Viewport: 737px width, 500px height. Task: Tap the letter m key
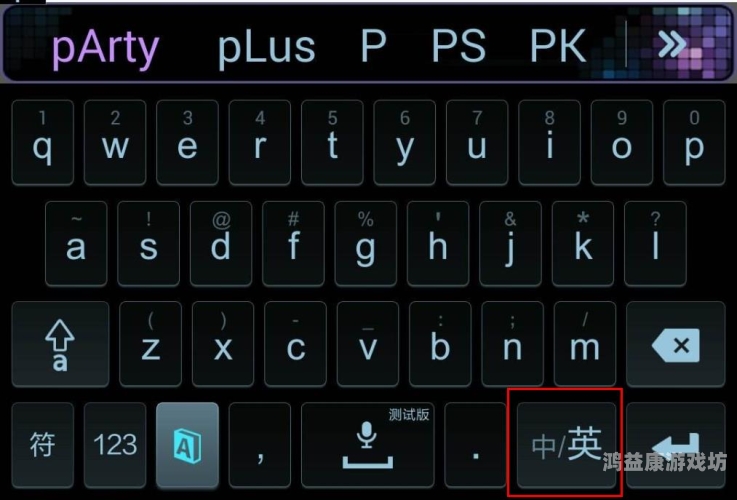click(585, 344)
